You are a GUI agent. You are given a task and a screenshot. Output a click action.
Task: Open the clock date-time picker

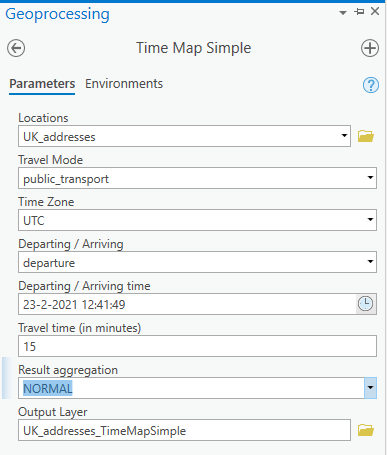tap(366, 304)
